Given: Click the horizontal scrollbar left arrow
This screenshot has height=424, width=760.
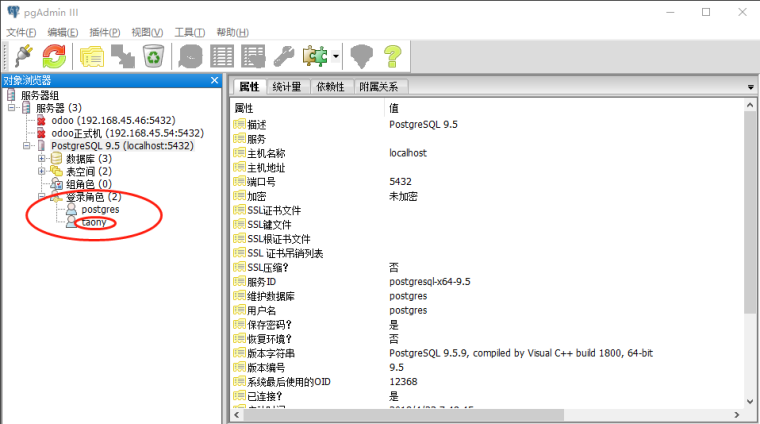Looking at the screenshot, I should [x=237, y=415].
